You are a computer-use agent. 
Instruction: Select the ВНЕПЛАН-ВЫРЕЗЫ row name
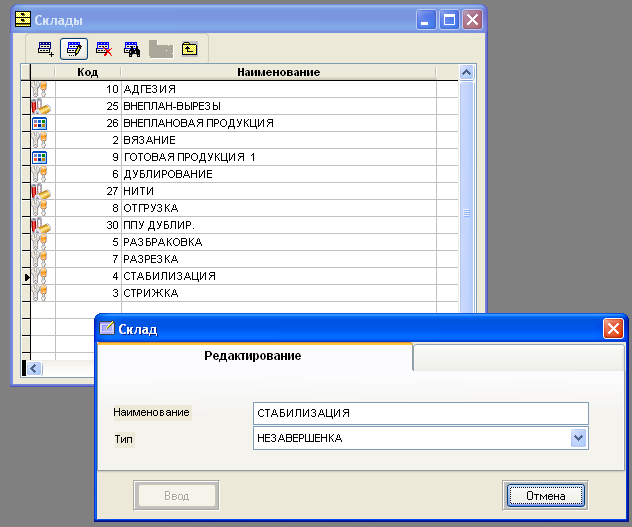click(x=172, y=106)
